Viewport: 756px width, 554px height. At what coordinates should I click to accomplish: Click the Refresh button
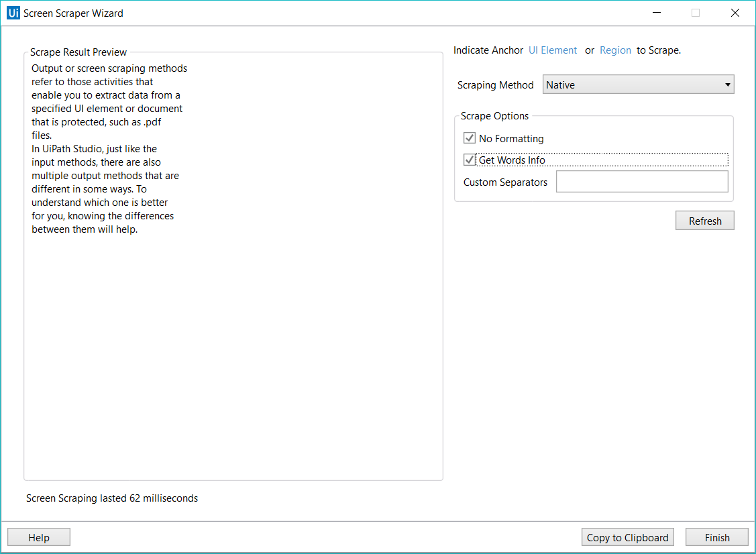coord(704,221)
